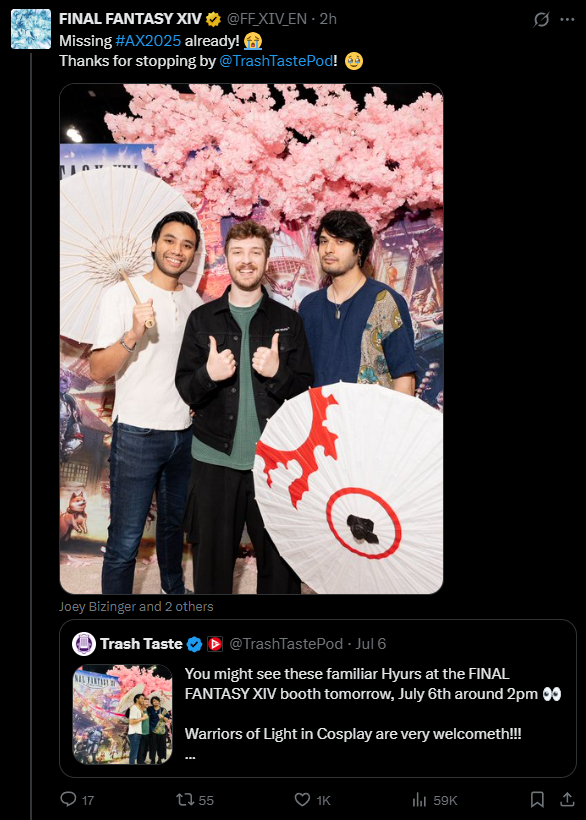Click the reply comment icon
Screen dimensions: 586x820
[x=68, y=800]
